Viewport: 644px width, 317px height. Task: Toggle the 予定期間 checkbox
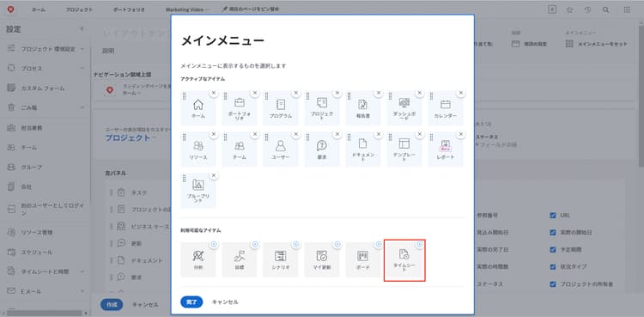pos(553,250)
